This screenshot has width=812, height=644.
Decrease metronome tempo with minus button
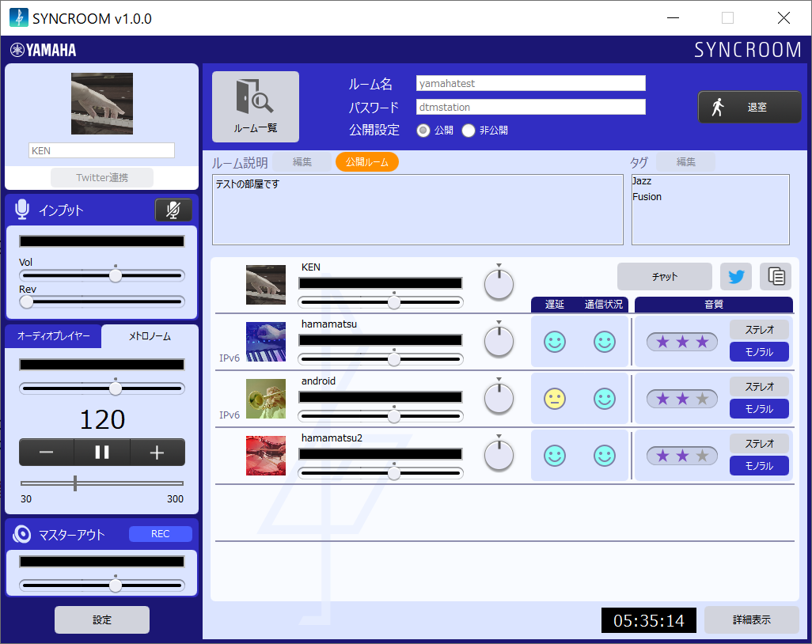(47, 453)
